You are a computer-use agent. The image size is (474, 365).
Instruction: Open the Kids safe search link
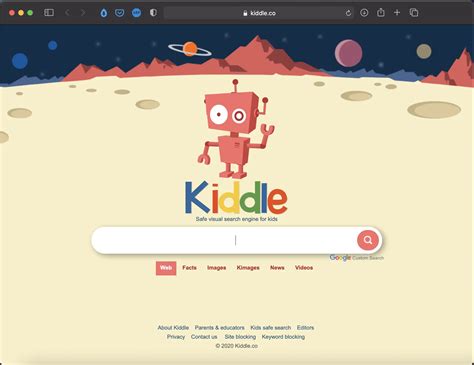coord(271,328)
